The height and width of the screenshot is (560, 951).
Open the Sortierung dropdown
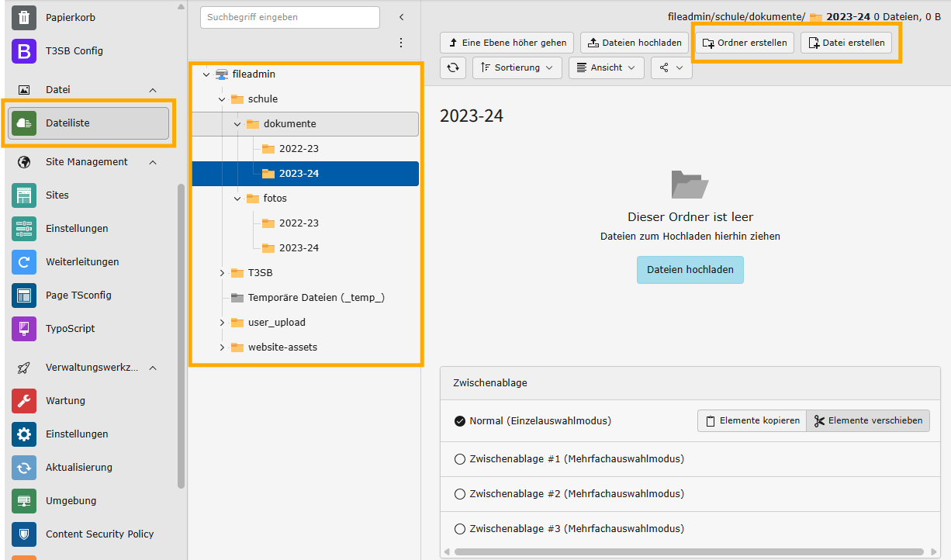coord(517,67)
